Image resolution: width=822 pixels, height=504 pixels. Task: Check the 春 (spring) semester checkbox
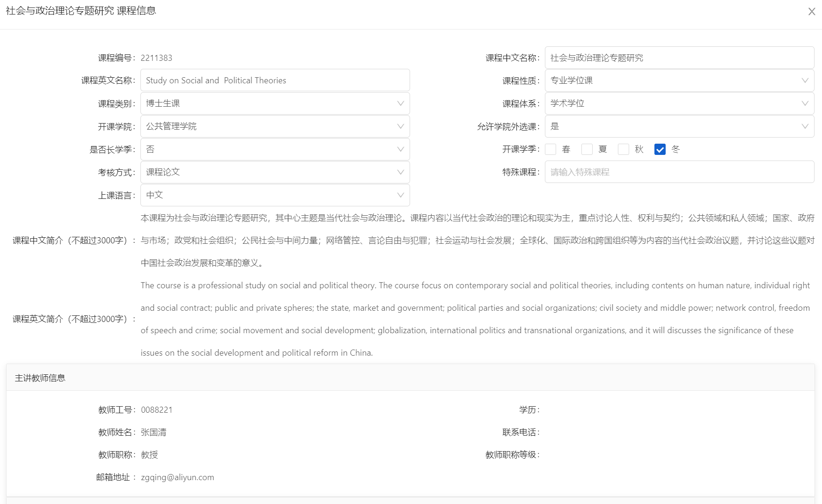coord(551,149)
